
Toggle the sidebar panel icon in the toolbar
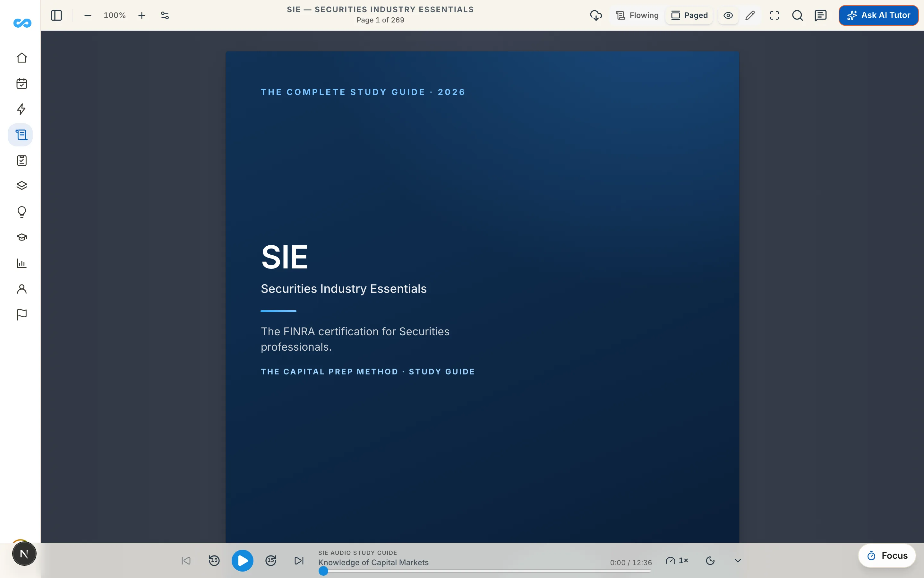click(x=56, y=15)
